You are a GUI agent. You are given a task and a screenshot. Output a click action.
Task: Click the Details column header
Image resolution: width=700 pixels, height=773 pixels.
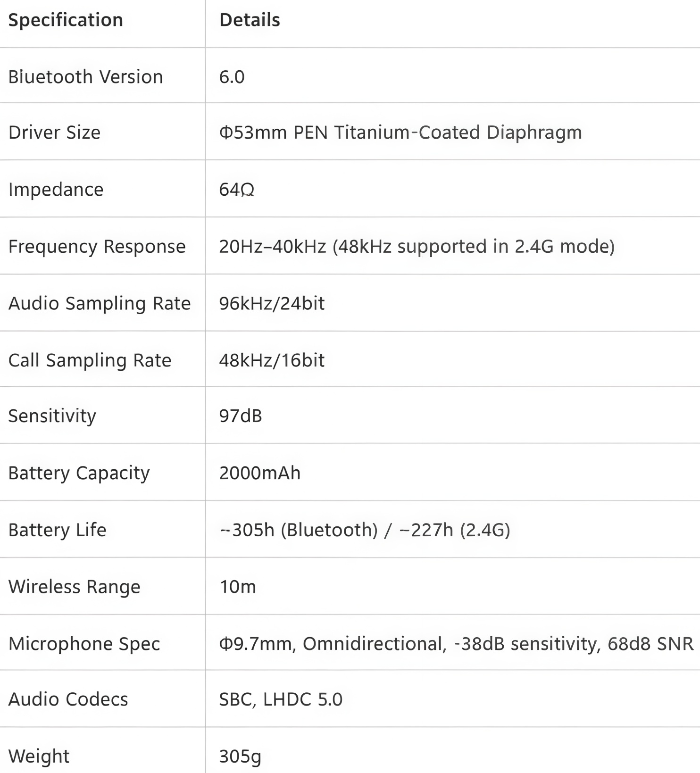coord(250,20)
